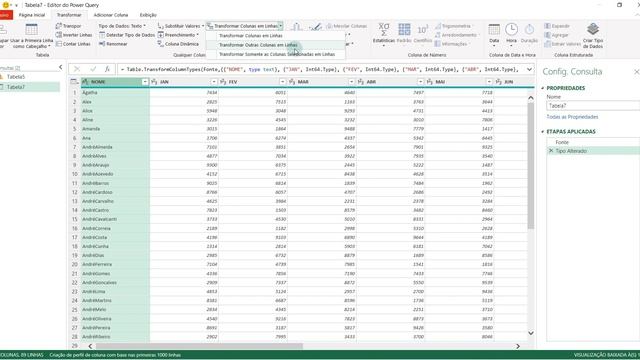Click Criar Tipo de Dados icon
The image size is (640, 360).
click(x=593, y=29)
